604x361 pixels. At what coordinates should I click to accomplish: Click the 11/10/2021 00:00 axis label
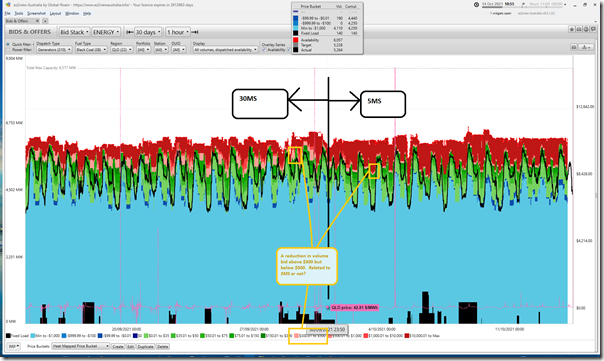click(x=509, y=329)
